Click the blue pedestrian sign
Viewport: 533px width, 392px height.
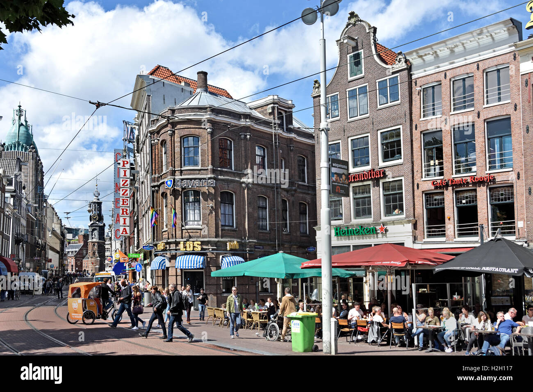tap(138, 267)
